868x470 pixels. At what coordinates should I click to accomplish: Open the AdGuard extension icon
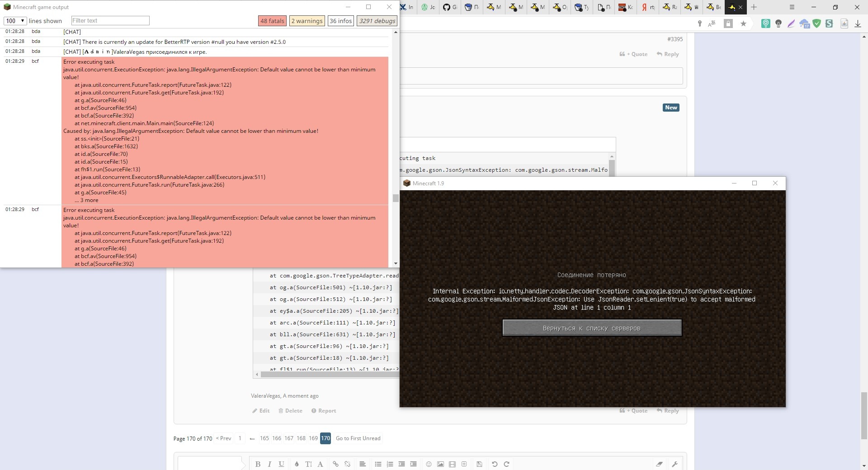816,23
